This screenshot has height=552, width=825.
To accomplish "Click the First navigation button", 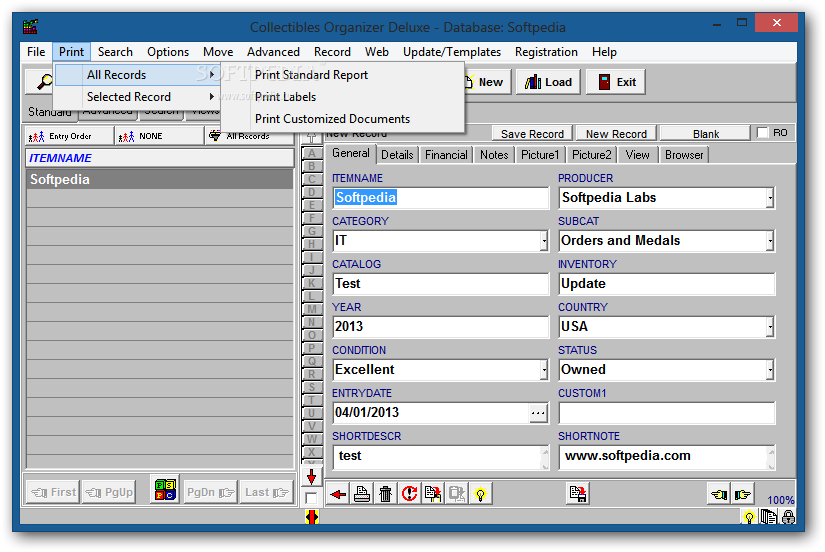I will (x=53, y=493).
